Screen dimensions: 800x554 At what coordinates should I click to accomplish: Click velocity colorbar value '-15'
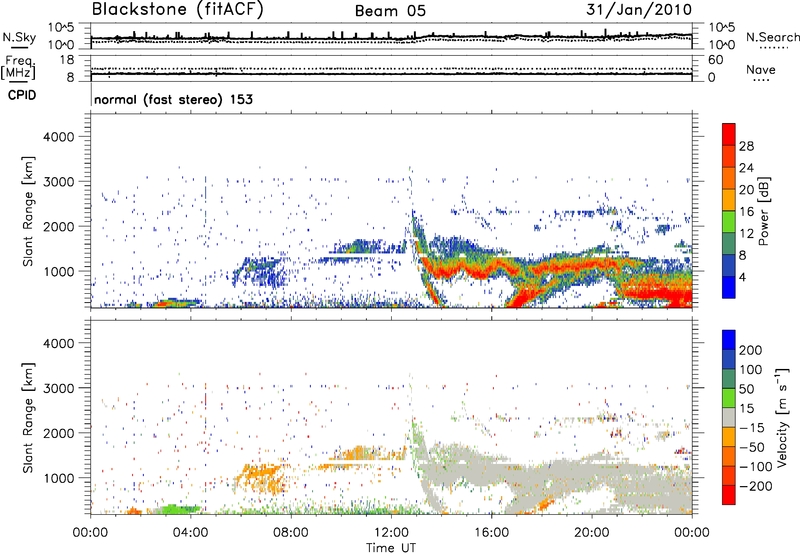click(751, 428)
